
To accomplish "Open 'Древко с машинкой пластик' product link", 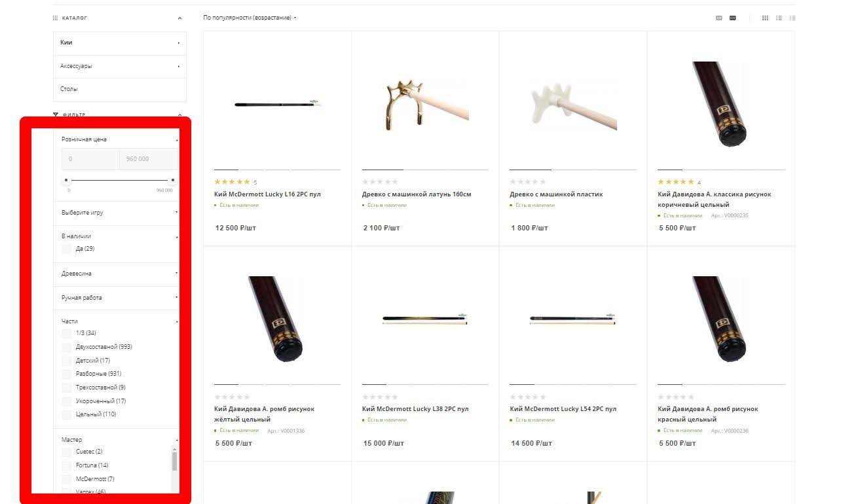I will pos(556,194).
